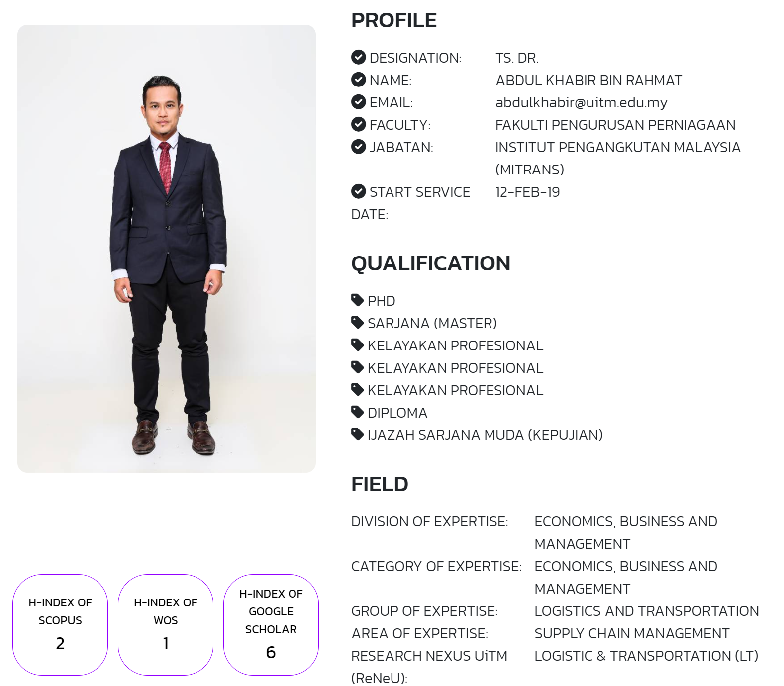
Task: Click SUPPLY CHAIN MANAGEMENT expertise text
Action: (x=632, y=634)
